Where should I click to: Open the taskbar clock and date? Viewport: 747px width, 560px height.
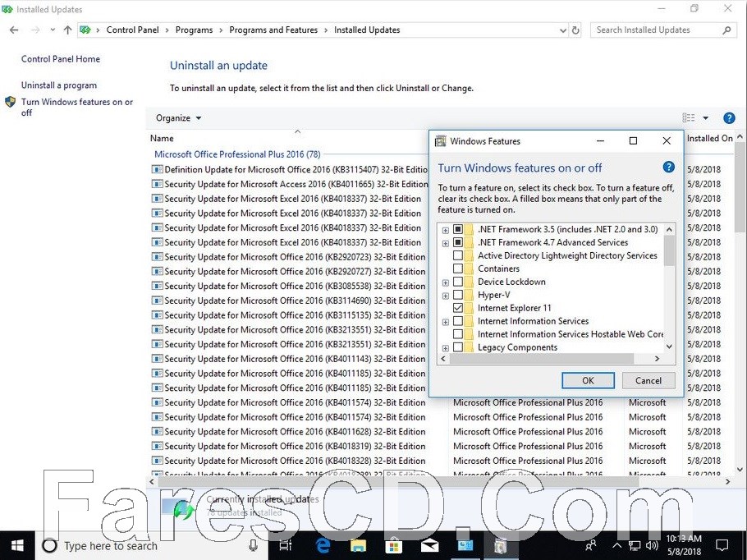click(684, 545)
